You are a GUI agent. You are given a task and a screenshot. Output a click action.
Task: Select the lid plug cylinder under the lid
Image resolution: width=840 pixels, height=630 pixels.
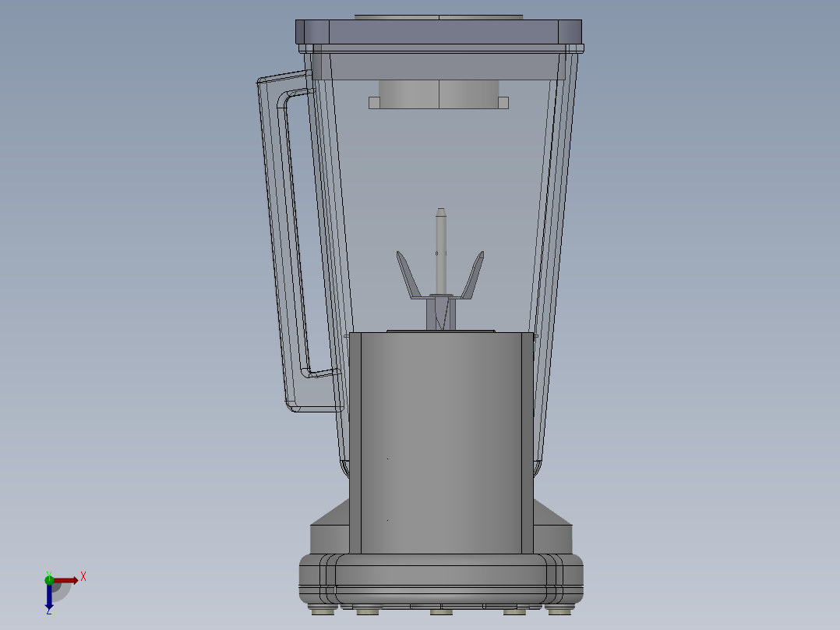pyautogui.click(x=439, y=94)
